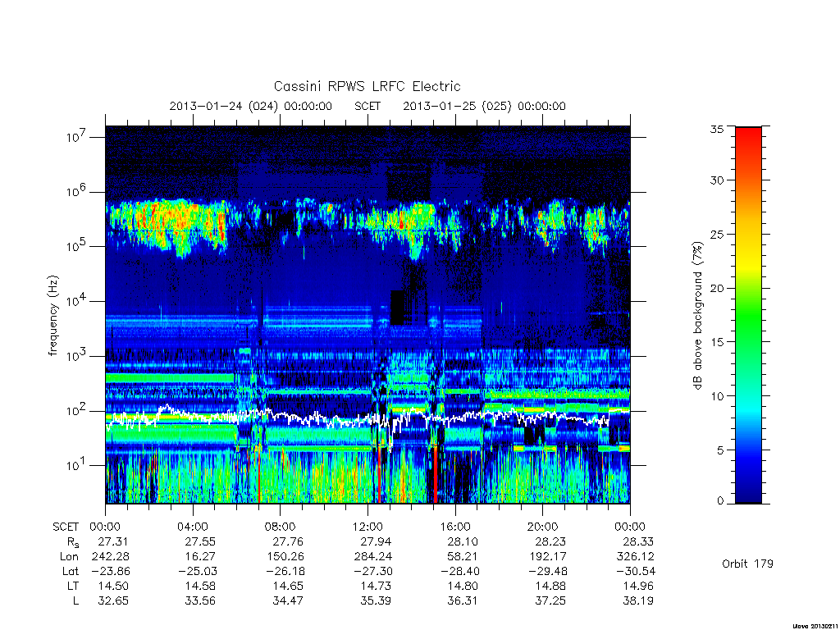840x630 pixels.
Task: Click the Lat value -28.40
Action: click(x=459, y=571)
